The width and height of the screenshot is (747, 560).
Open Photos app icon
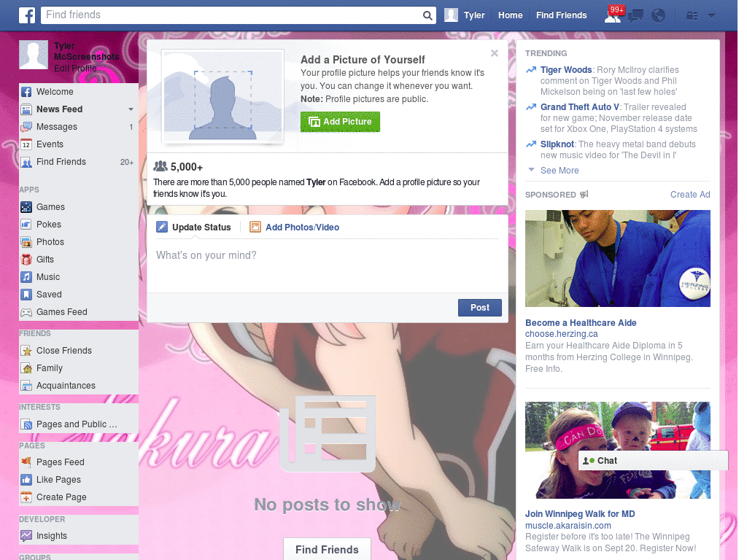point(26,242)
